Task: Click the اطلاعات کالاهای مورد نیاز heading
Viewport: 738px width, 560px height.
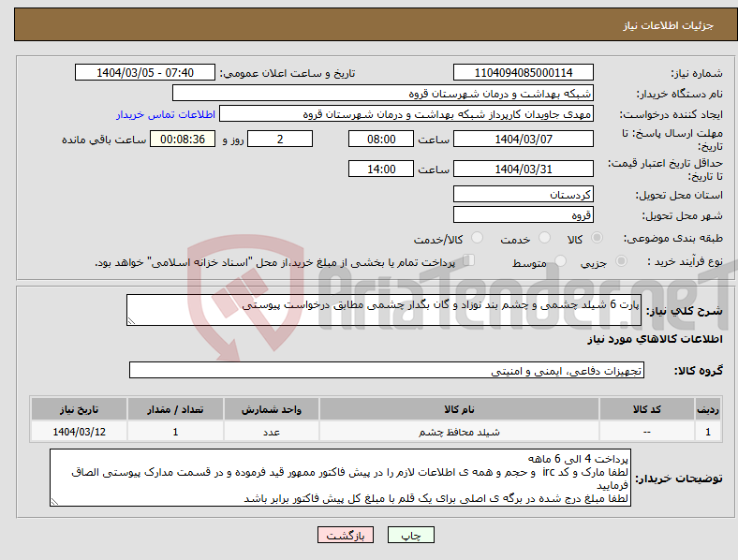Action: [655, 339]
